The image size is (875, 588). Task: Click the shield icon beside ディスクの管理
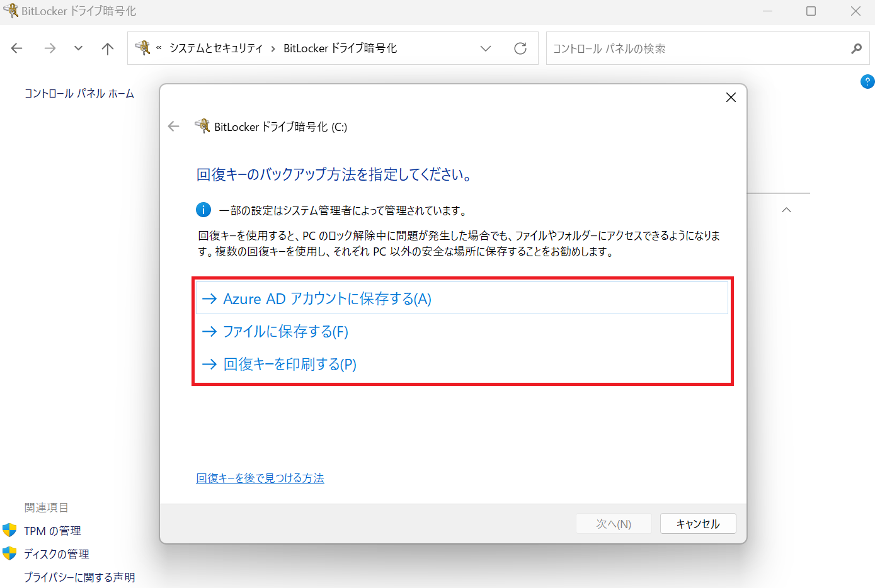9,553
